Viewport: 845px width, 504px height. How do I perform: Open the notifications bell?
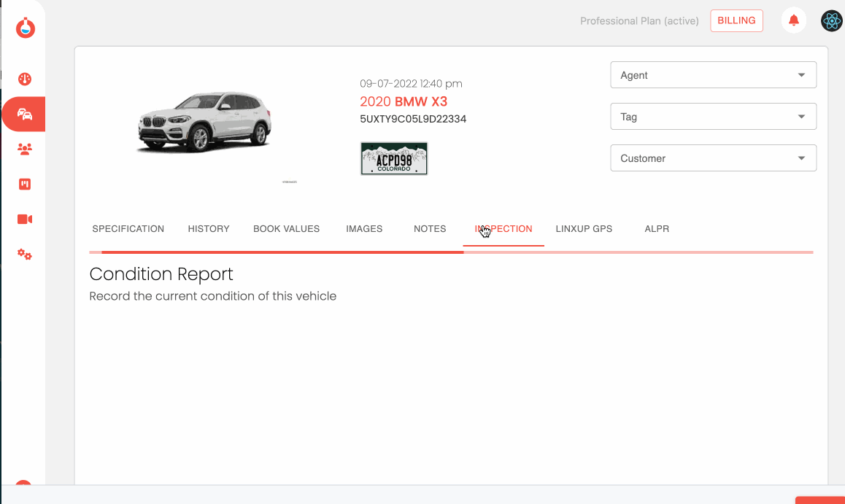794,20
